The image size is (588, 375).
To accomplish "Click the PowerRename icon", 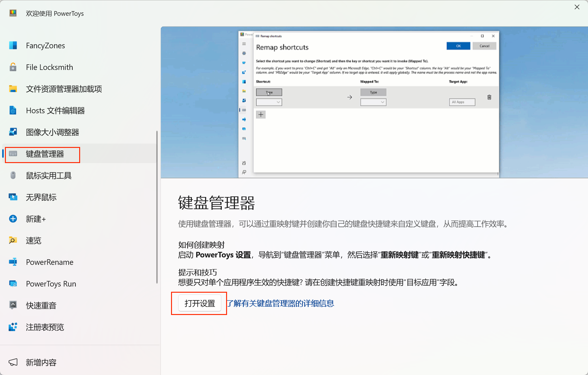I will coord(13,262).
